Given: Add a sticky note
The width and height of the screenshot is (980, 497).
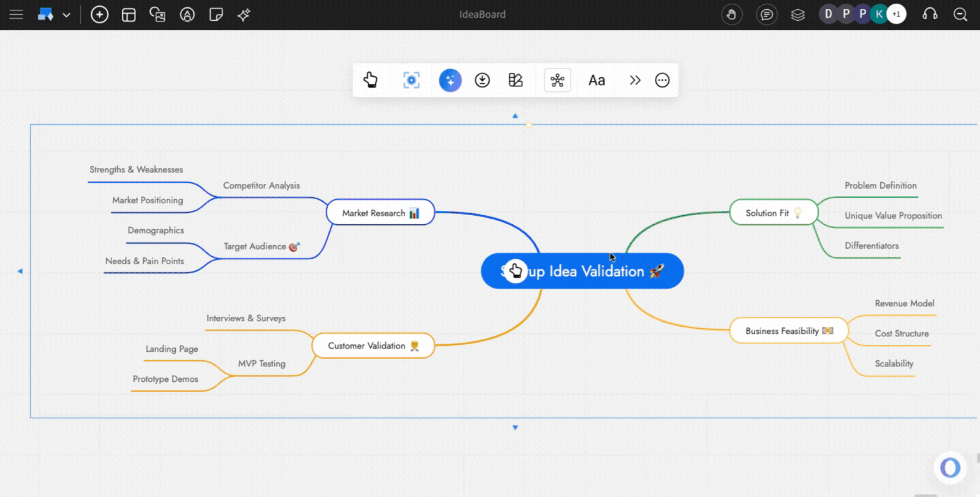Looking at the screenshot, I should click(x=216, y=15).
